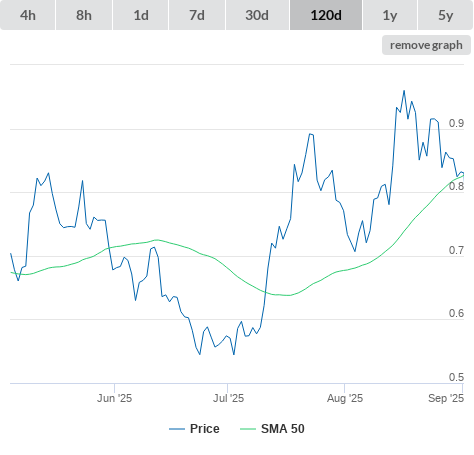Switch chart to 1y range
474x455 pixels.
[390, 15]
